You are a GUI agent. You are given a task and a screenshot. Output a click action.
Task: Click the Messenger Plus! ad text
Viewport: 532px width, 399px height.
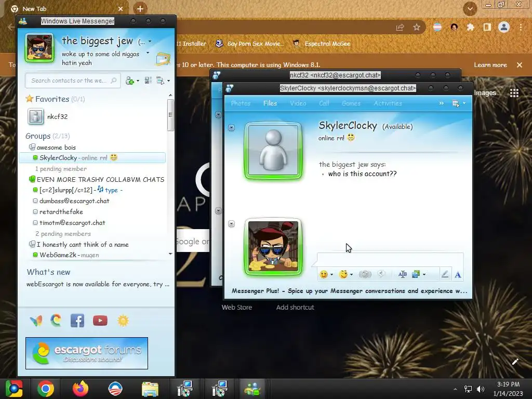pyautogui.click(x=349, y=291)
